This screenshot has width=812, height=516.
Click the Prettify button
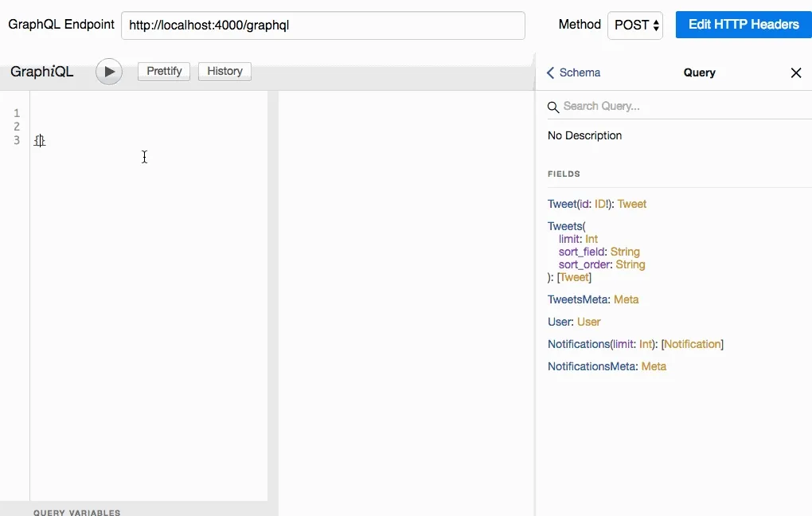click(x=163, y=71)
